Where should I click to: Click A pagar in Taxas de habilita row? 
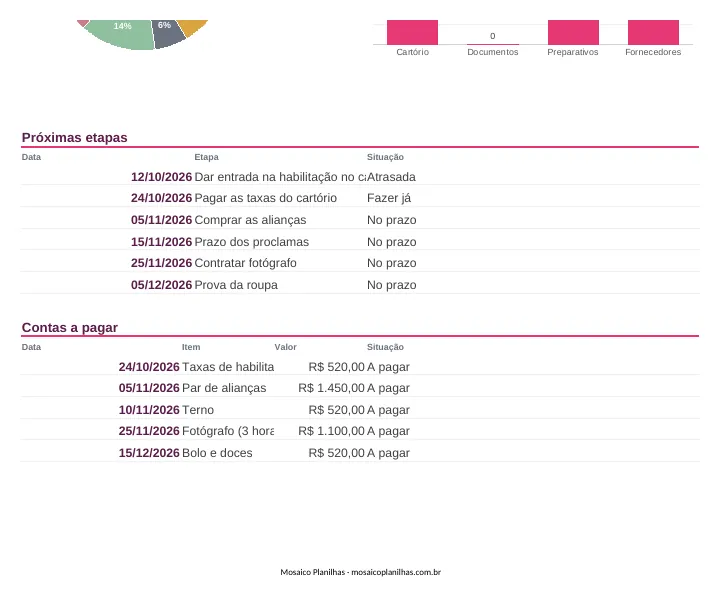pos(388,367)
